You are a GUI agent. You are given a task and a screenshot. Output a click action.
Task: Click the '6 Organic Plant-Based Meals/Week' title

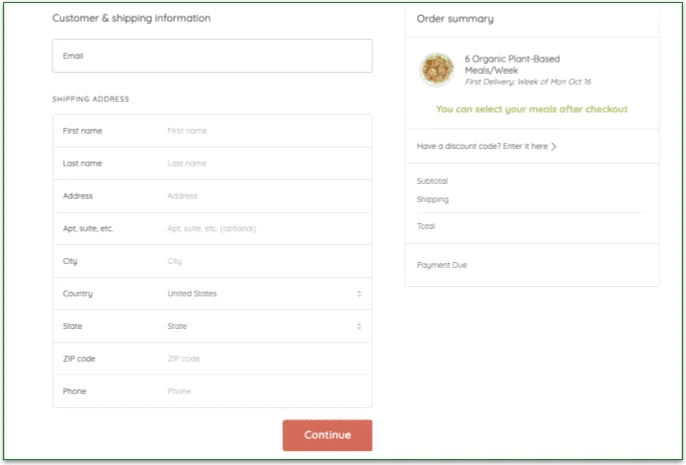512,64
